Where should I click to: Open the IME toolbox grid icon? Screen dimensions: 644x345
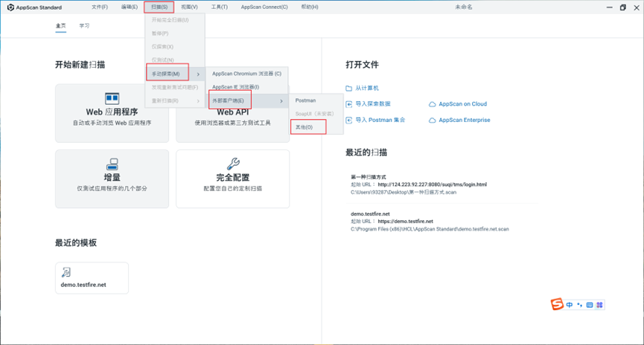[x=599, y=305]
